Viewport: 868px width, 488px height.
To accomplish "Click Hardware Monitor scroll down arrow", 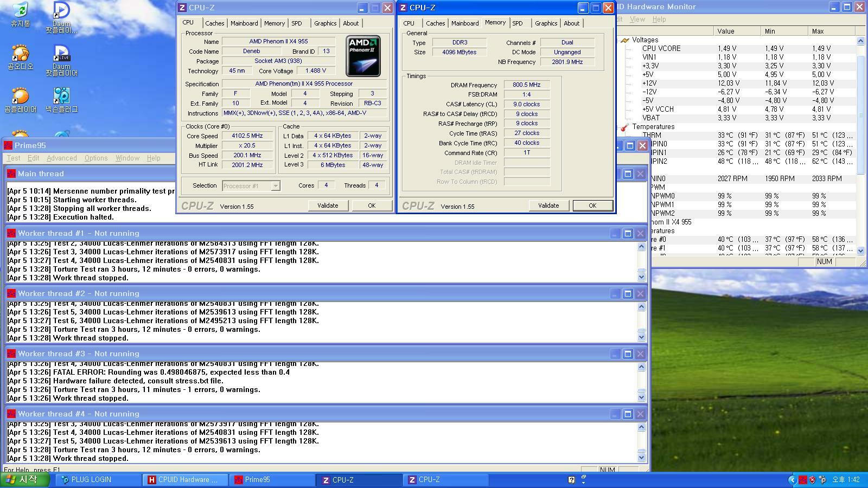I will [x=860, y=251].
